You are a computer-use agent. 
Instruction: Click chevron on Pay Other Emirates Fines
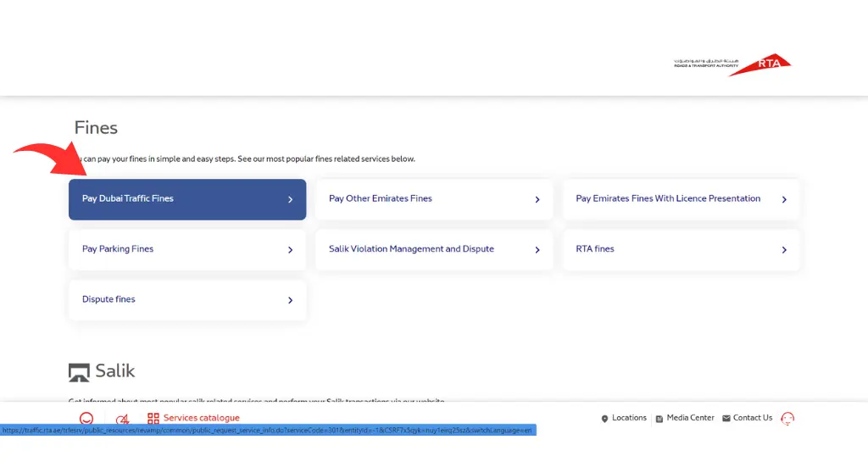pos(537,199)
